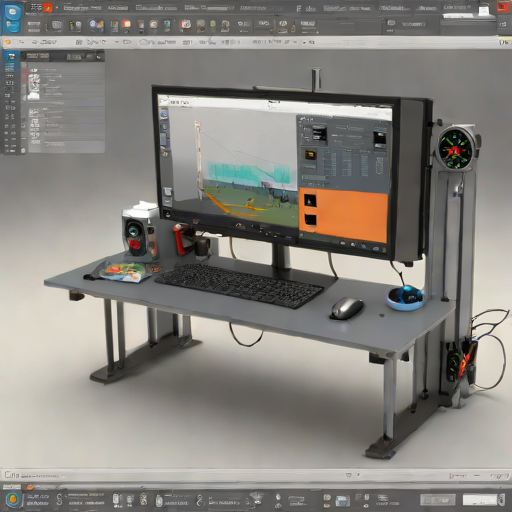The image size is (512, 512).
Task: Click the side panel's colorful model thumbnail
Action: (x=34, y=82)
